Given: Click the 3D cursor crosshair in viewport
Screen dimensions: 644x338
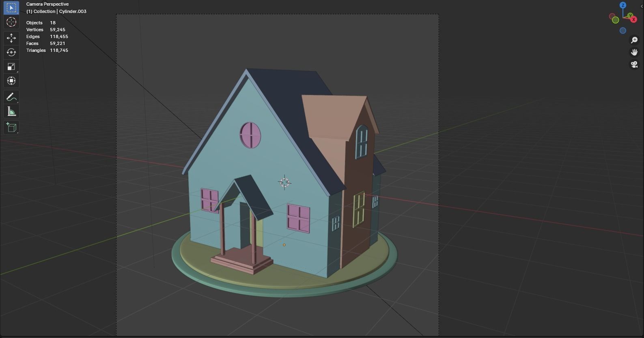Looking at the screenshot, I should (x=284, y=182).
